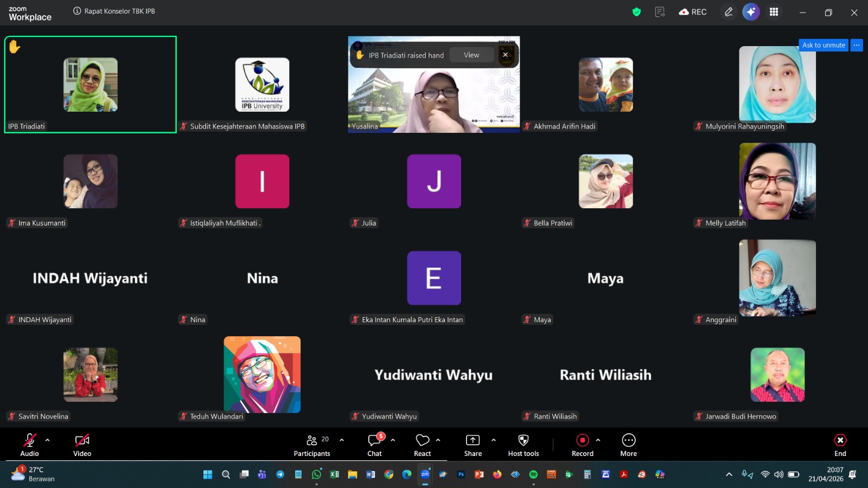Expand the Chat options arrow
Image resolution: width=868 pixels, height=488 pixels.
[x=393, y=440]
